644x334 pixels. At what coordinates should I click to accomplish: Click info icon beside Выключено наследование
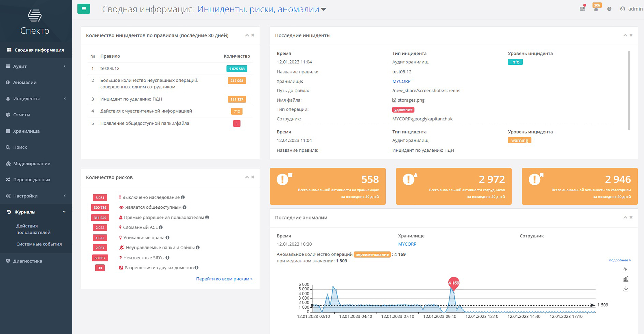pyautogui.click(x=183, y=197)
